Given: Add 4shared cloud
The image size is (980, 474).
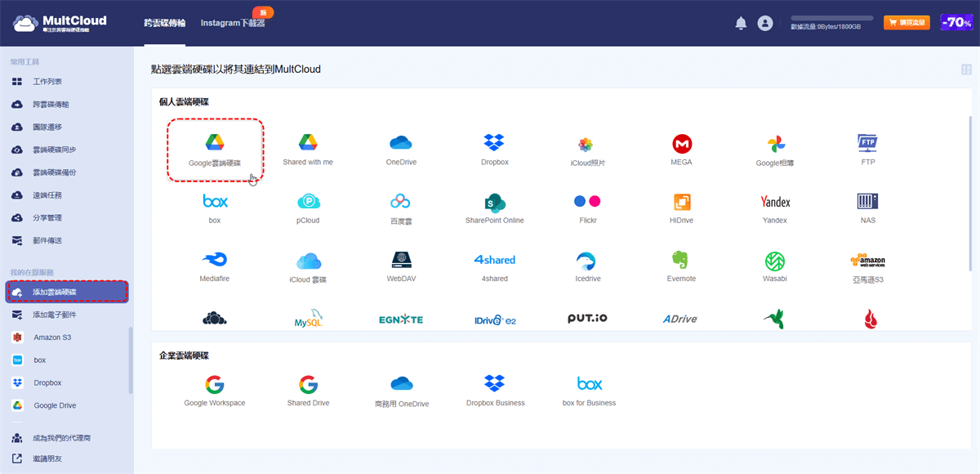Looking at the screenshot, I should coord(494,267).
